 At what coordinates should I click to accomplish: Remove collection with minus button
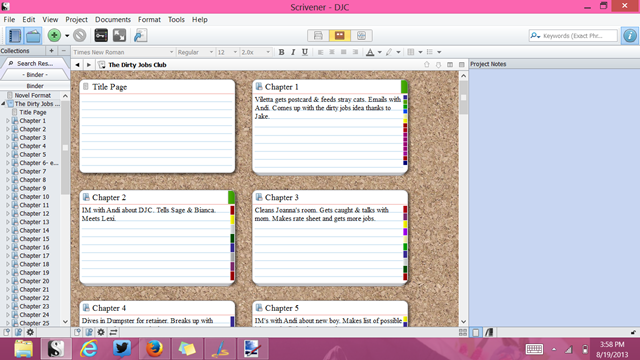click(64, 51)
